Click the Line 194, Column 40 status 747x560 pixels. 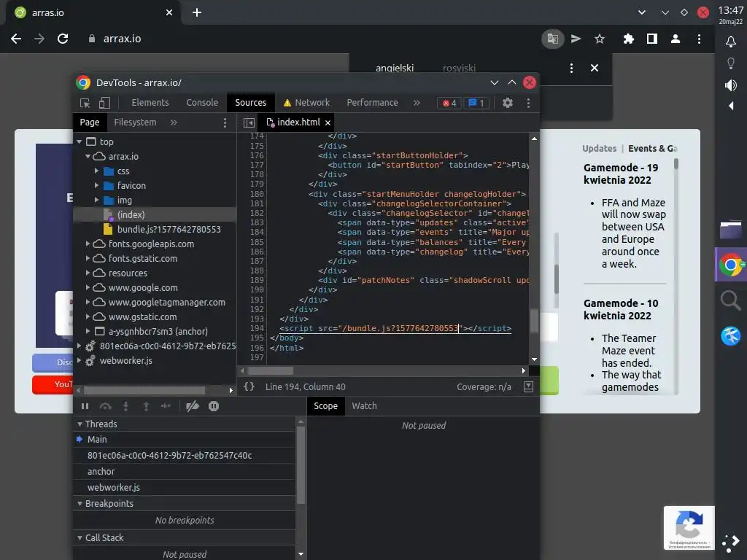[x=306, y=386]
